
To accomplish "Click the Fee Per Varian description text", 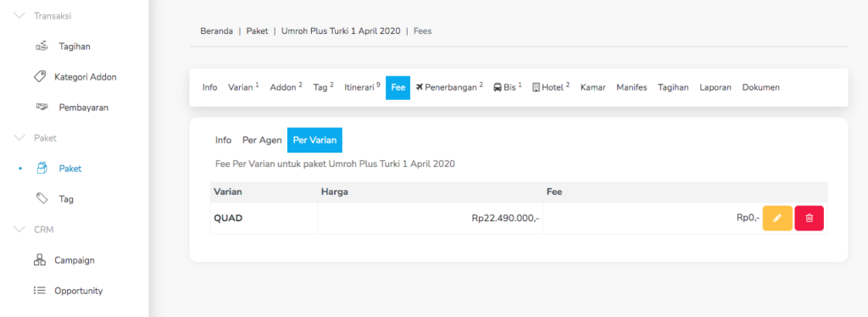I will pos(335,164).
